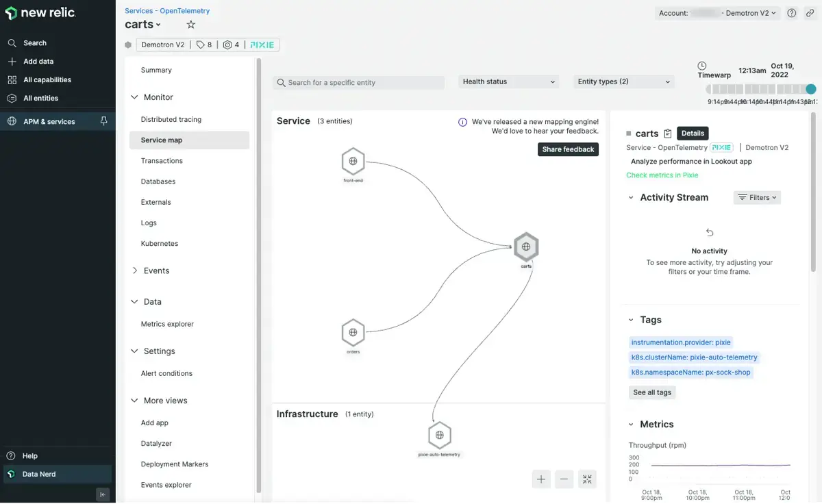Click the star icon to favorite carts

click(191, 25)
